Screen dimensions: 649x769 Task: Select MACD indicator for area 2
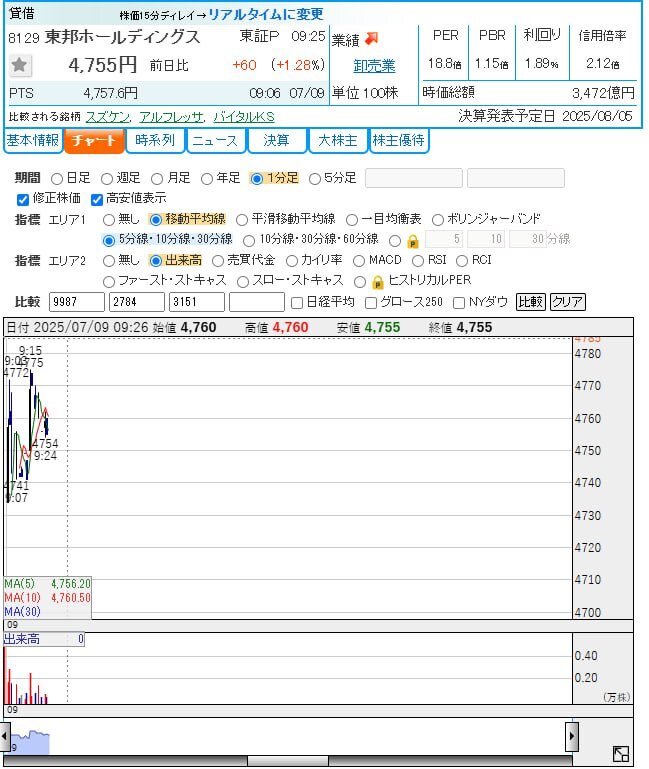point(359,261)
